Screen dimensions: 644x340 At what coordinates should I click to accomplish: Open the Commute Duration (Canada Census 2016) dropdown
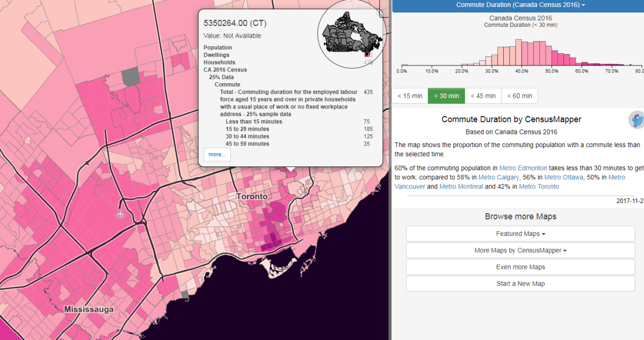[520, 5]
